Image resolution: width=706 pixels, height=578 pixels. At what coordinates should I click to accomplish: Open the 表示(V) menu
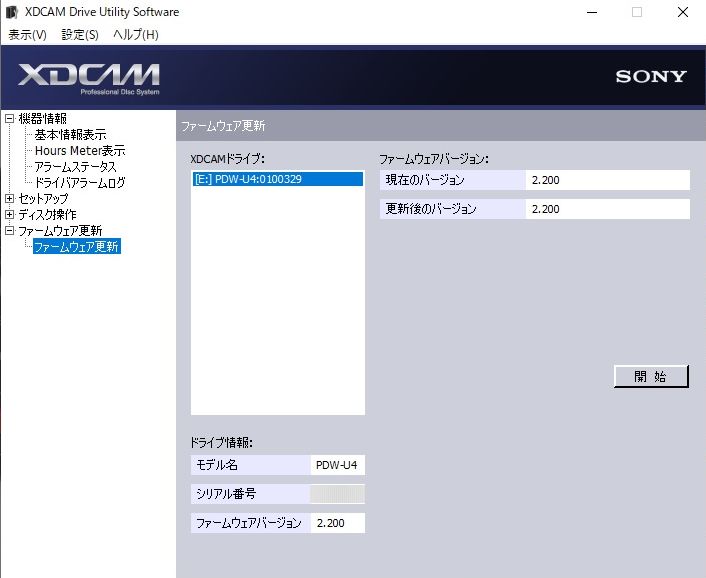(x=27, y=35)
